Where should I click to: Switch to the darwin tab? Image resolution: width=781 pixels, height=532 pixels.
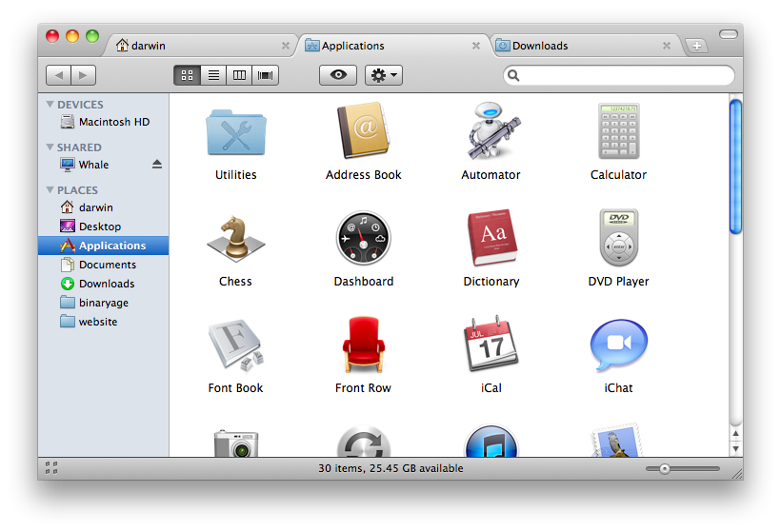pyautogui.click(x=199, y=46)
